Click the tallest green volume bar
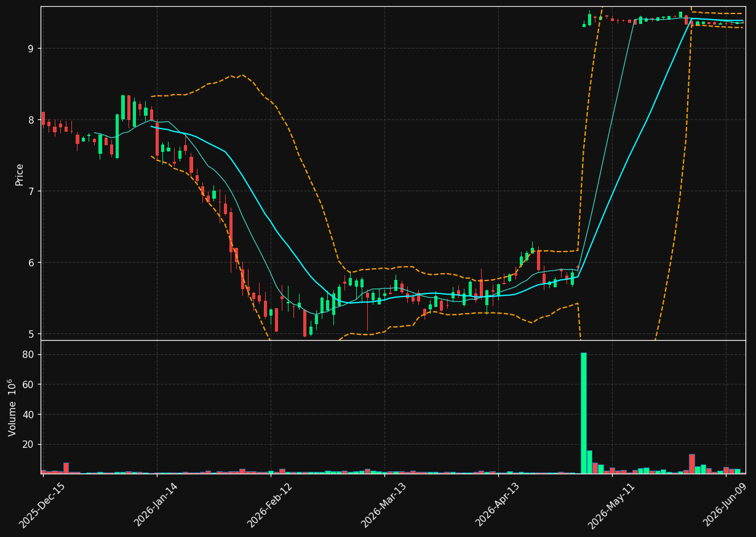This screenshot has width=756, height=537. tap(584, 413)
